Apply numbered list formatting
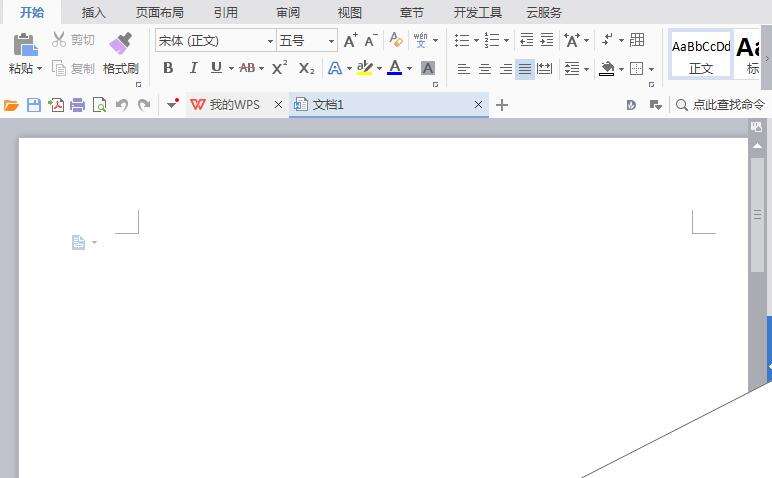 (x=491, y=40)
